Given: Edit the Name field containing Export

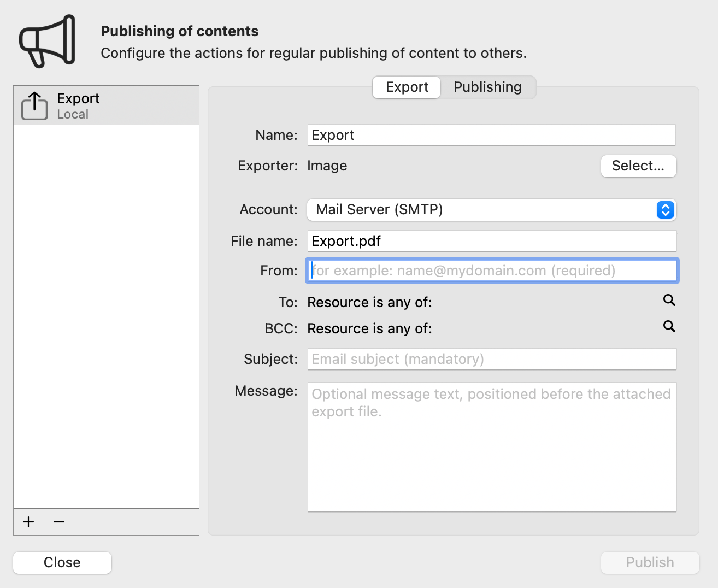Looking at the screenshot, I should point(491,135).
